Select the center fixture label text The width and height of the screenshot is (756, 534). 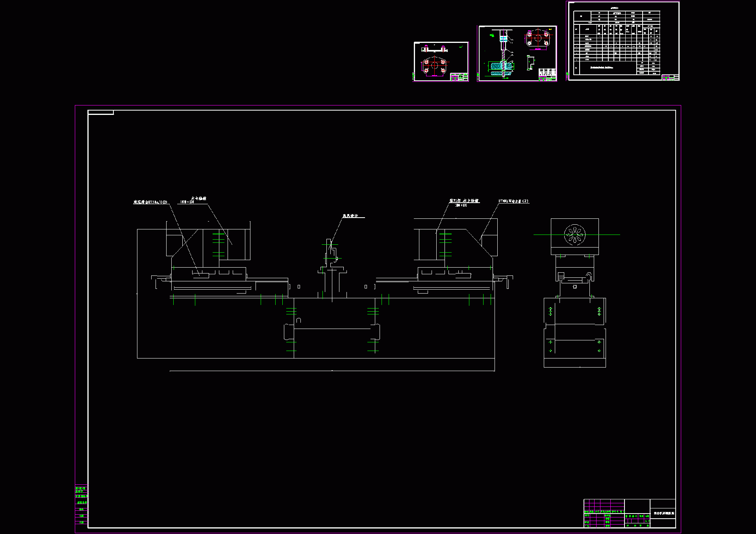[x=350, y=216]
